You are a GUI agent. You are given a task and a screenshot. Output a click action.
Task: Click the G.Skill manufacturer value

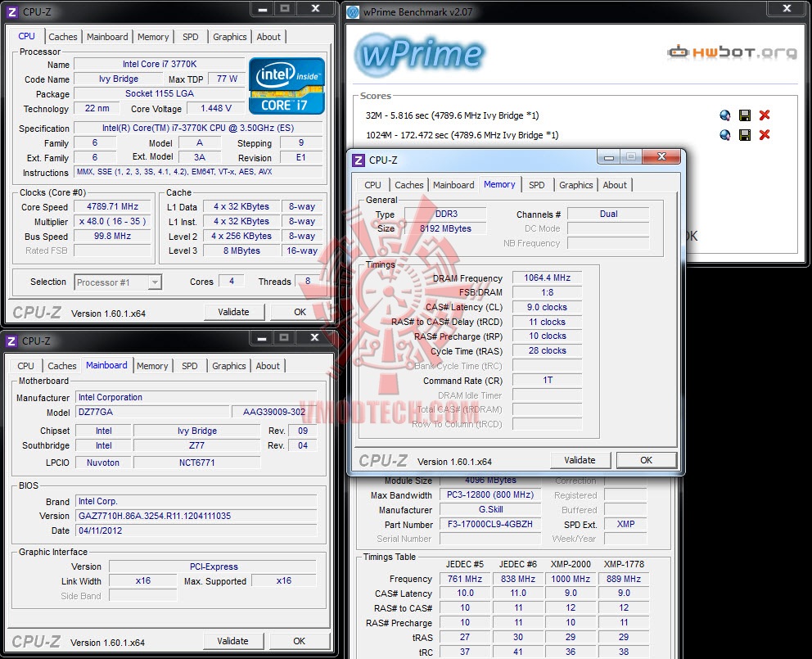click(x=489, y=510)
